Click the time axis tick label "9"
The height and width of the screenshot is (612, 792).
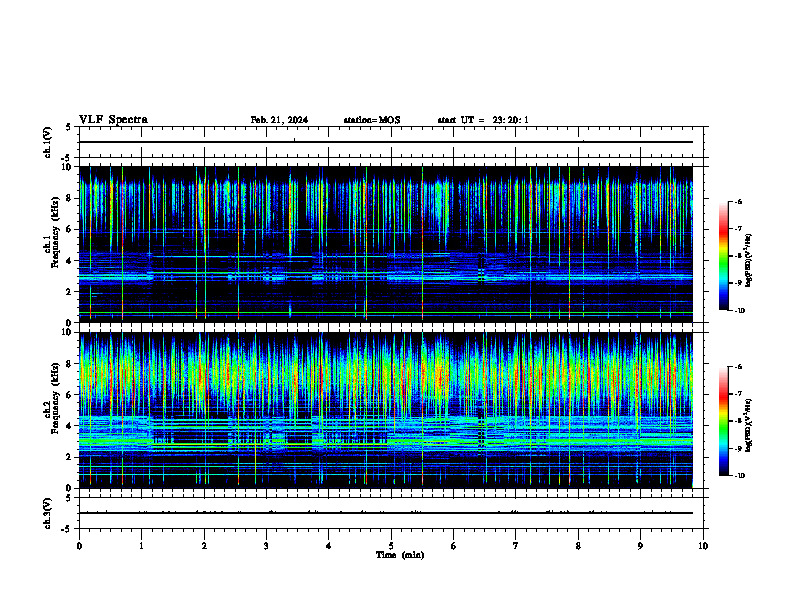click(x=640, y=546)
